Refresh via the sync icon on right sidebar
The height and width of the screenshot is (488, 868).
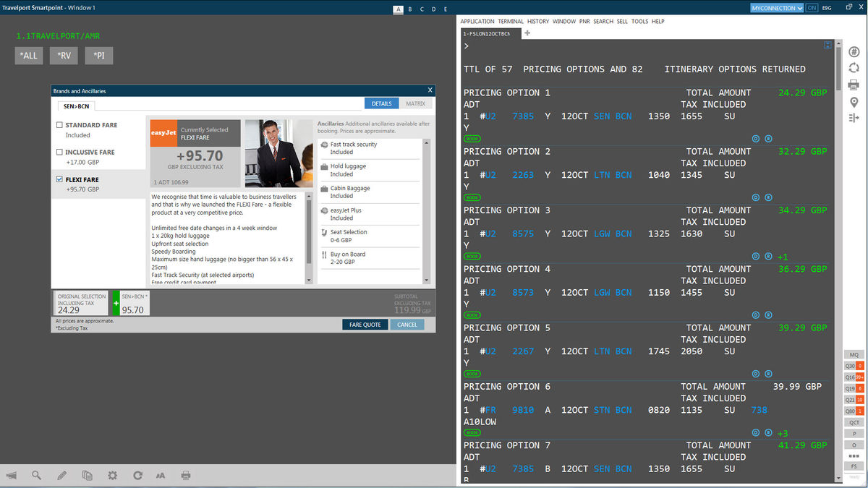(x=854, y=67)
